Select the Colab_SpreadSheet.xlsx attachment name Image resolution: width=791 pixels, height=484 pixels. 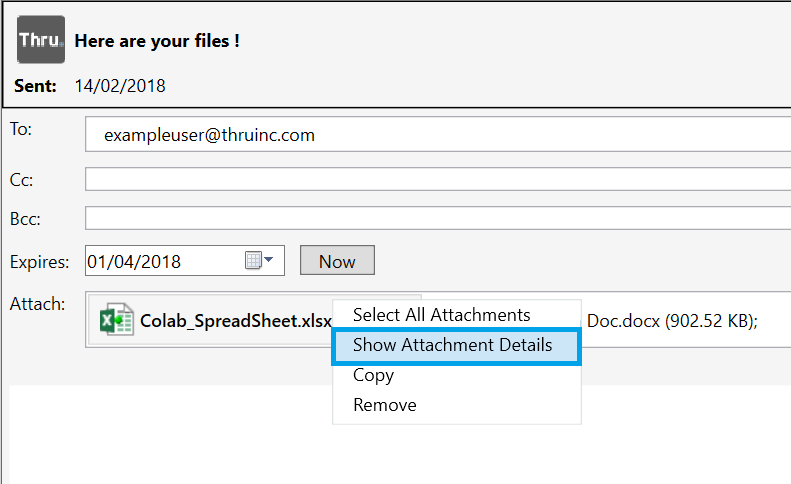click(x=235, y=321)
